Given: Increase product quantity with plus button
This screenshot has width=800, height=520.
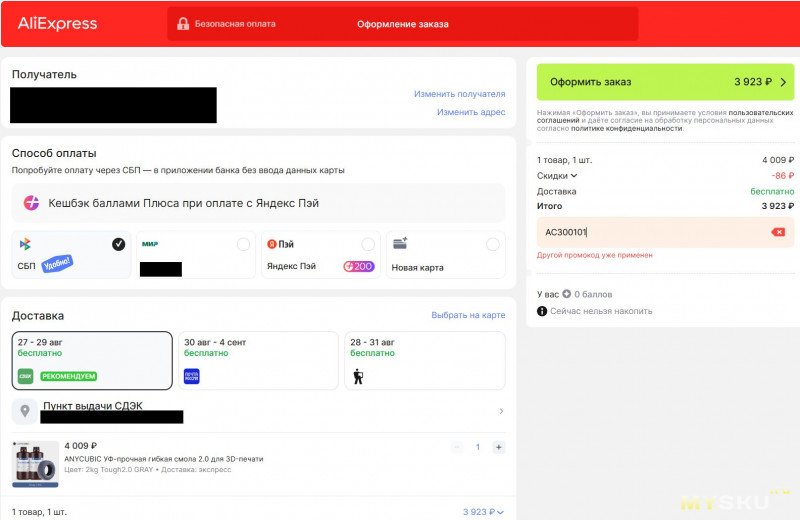Looking at the screenshot, I should pyautogui.click(x=498, y=448).
